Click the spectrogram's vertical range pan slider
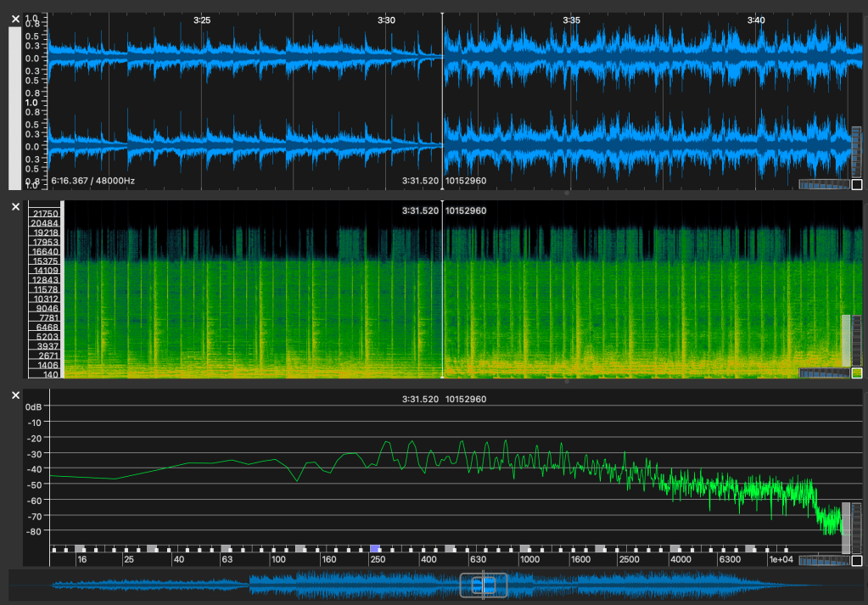 click(845, 340)
